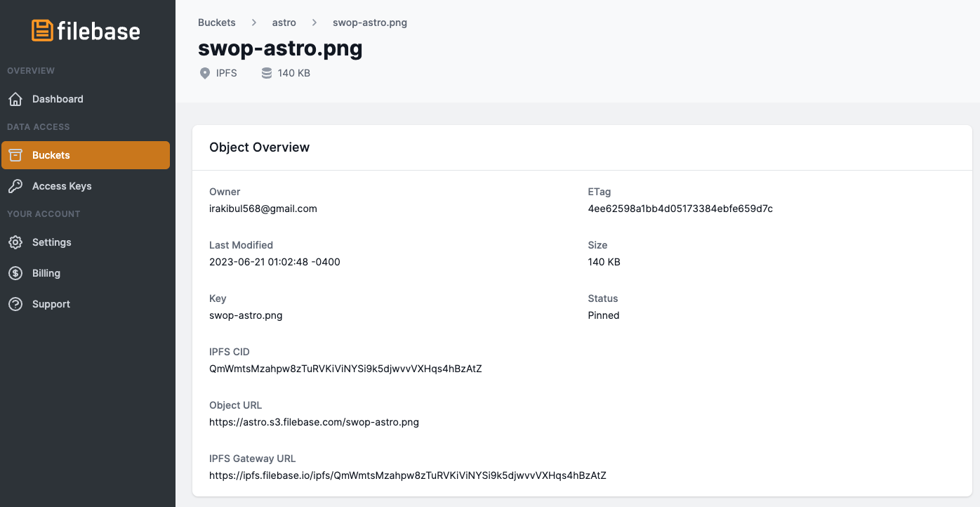The width and height of the screenshot is (980, 507).
Task: Click the Access Keys key icon
Action: point(15,186)
